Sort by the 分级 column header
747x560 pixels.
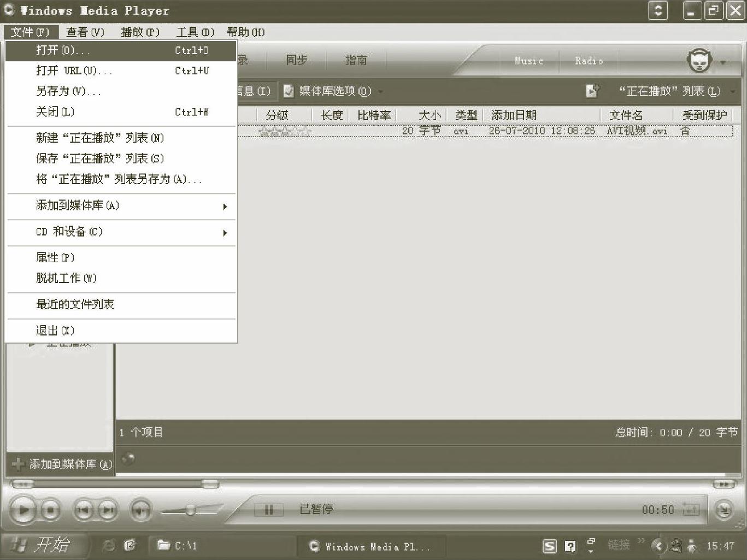tap(284, 115)
